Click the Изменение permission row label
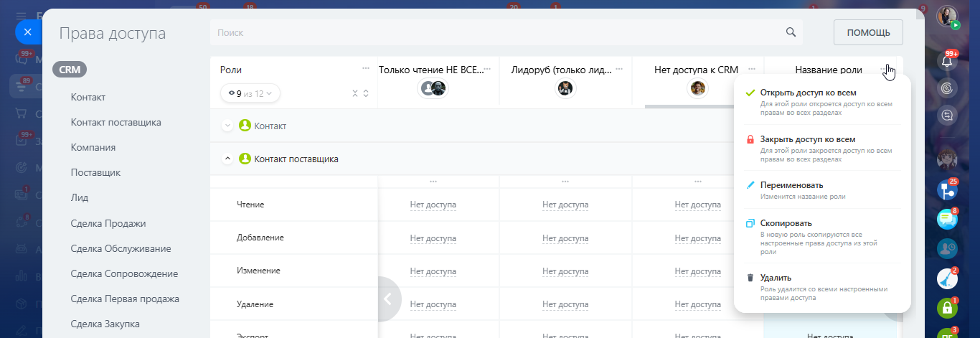Viewport: 980px width, 338px height. point(258,271)
